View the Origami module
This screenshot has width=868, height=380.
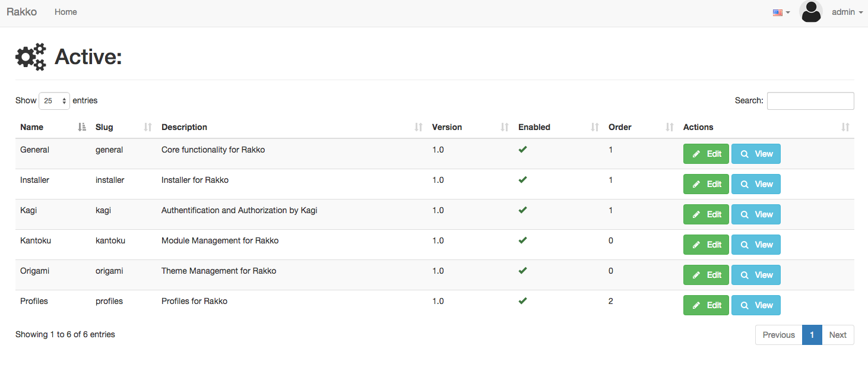[x=756, y=275]
